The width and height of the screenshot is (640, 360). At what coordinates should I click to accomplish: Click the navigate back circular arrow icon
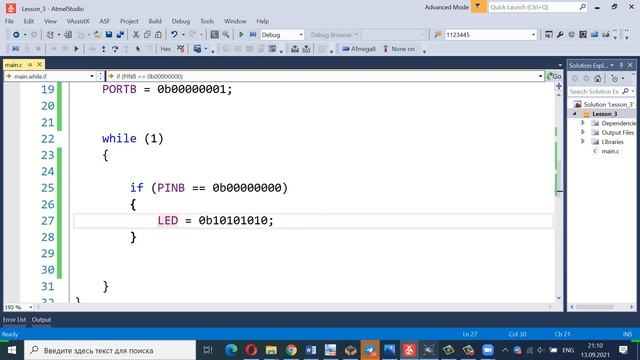pos(16,35)
